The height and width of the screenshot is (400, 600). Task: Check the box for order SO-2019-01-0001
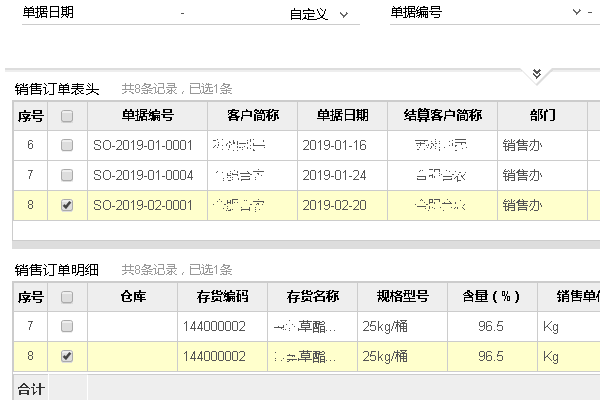click(x=67, y=145)
